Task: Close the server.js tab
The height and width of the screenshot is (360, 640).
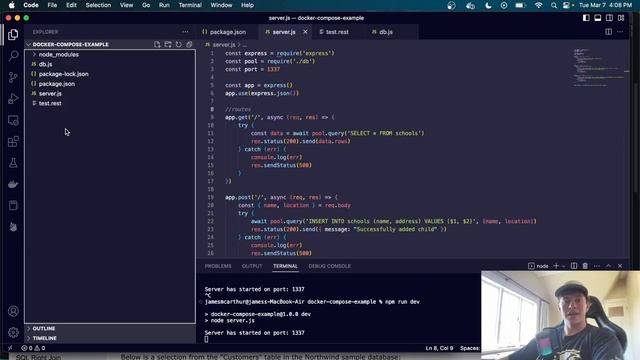Action: point(305,32)
